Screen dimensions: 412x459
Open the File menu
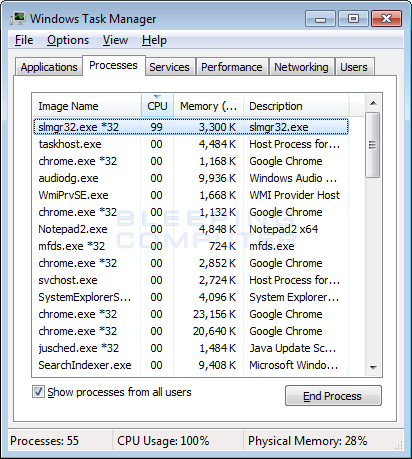(x=24, y=40)
